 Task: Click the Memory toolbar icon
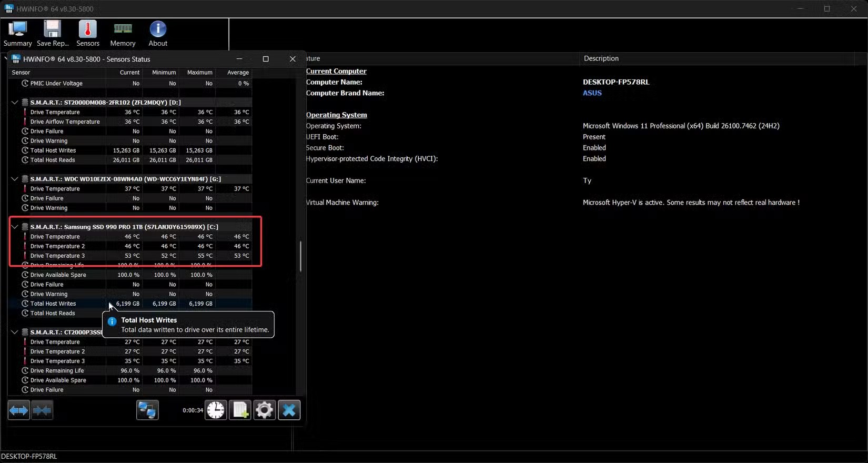point(123,34)
